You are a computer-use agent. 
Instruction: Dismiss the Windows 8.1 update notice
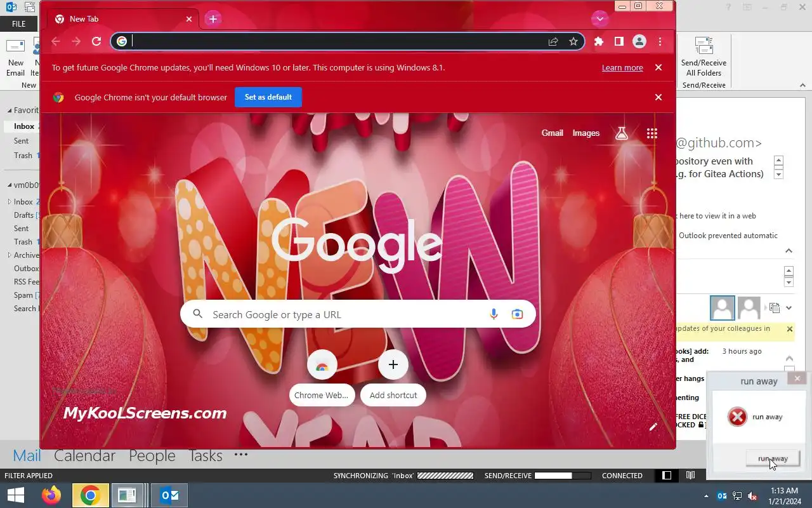click(x=658, y=67)
